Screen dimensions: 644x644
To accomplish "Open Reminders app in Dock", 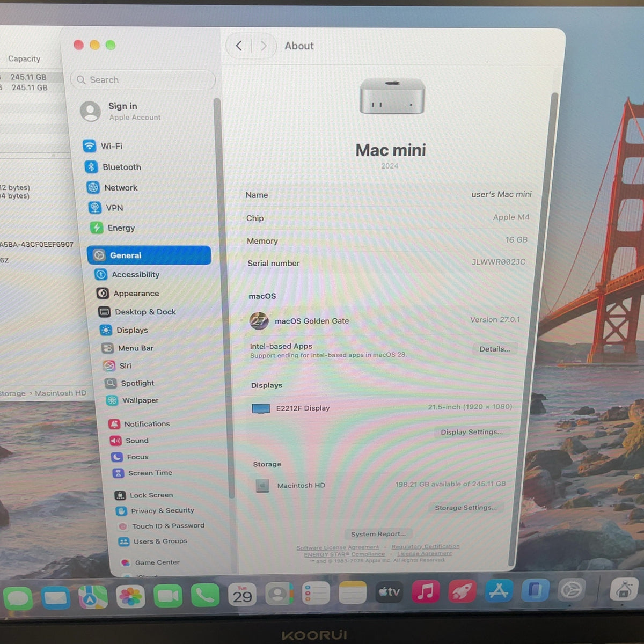I will pyautogui.click(x=316, y=594).
